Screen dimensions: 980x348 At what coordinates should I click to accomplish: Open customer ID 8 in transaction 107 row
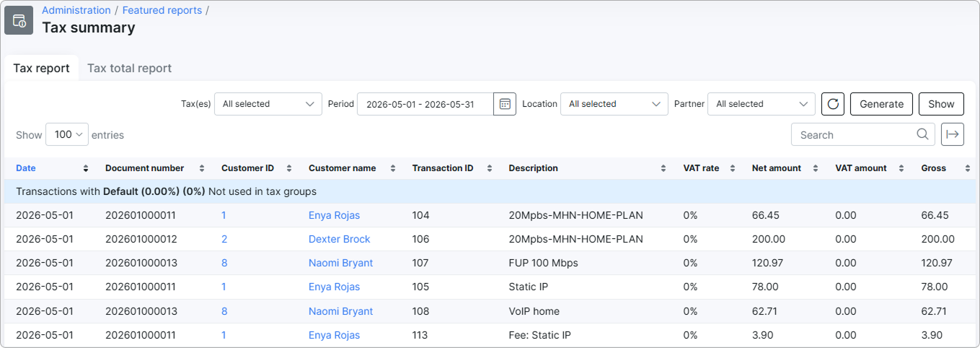224,263
